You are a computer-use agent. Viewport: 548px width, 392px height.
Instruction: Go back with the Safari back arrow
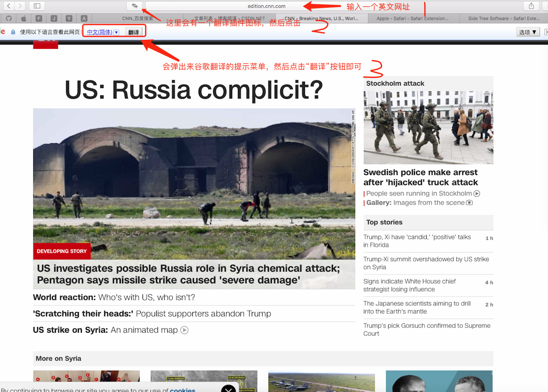coord(9,6)
